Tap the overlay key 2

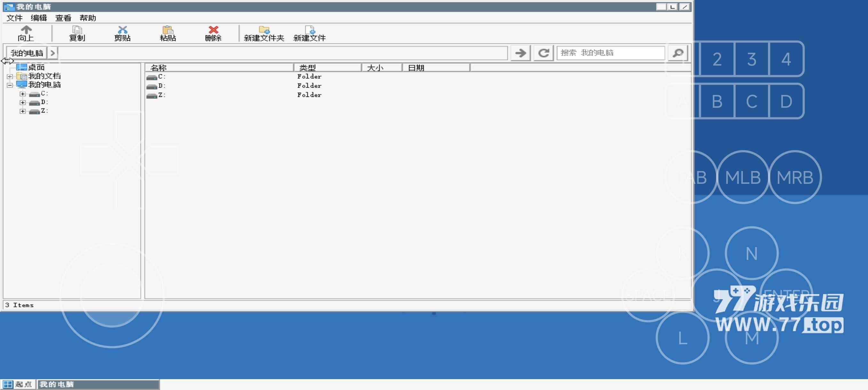(717, 59)
